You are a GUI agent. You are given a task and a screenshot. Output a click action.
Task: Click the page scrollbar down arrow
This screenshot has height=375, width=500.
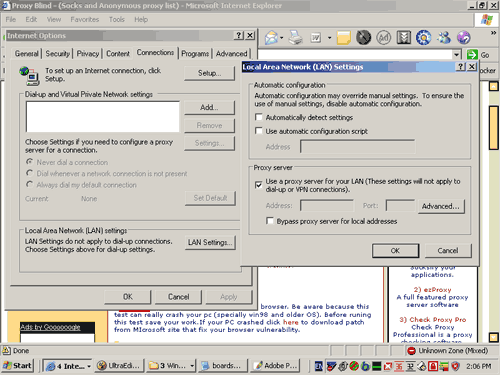(494, 337)
